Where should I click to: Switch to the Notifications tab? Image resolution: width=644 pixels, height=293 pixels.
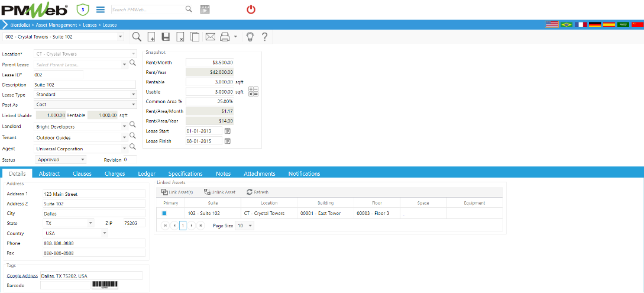305,173
